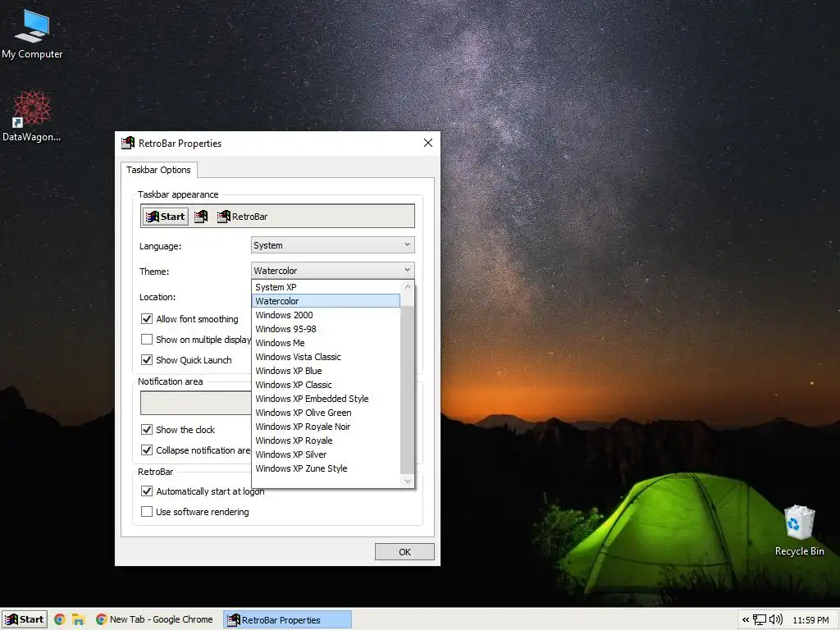
Task: Enable Show on multiple displays
Action: tap(147, 339)
